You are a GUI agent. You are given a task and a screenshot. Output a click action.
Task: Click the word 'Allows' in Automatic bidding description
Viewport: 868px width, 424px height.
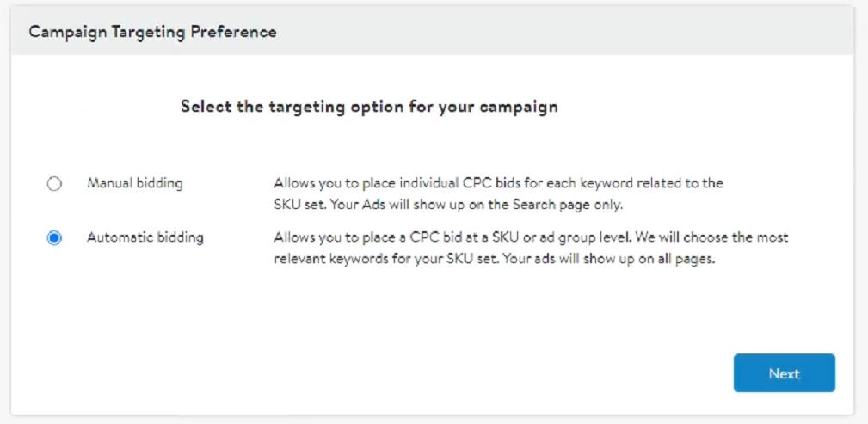coord(293,237)
